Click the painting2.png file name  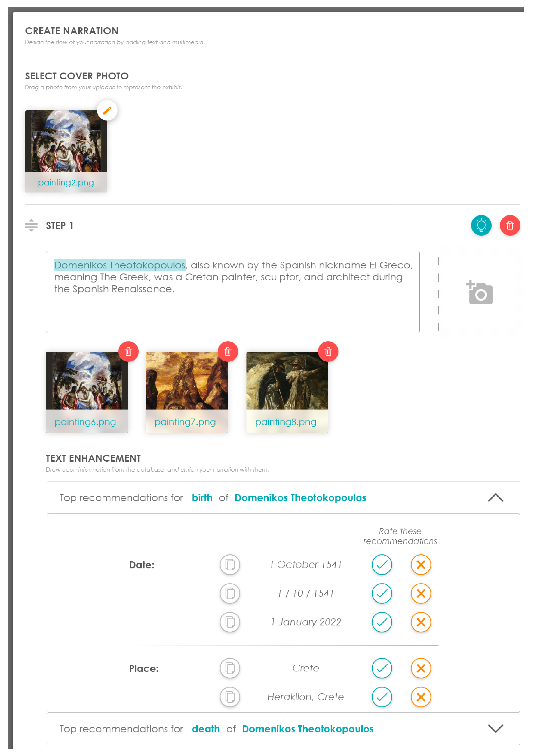point(66,182)
